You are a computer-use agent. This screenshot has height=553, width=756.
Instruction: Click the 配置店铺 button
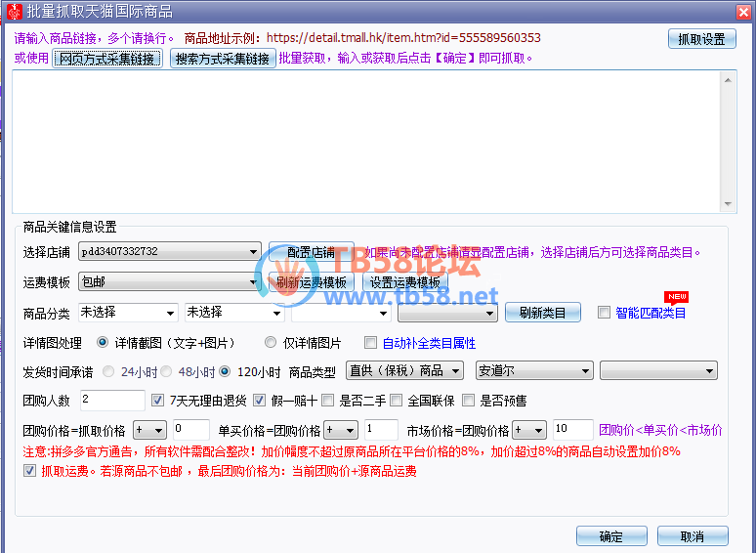coord(311,252)
